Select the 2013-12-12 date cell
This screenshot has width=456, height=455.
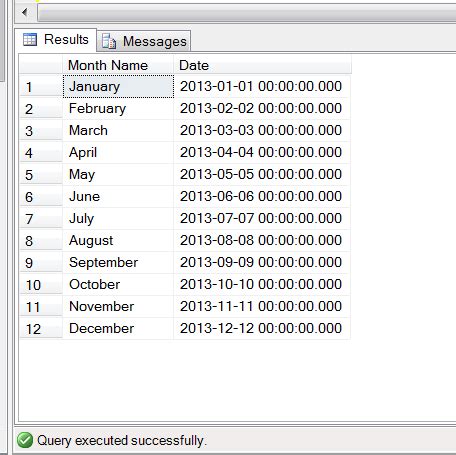(262, 329)
